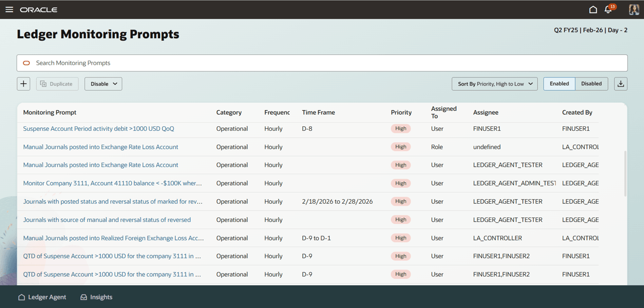The image size is (644, 308).
Task: Click the High priority badge on the D-8 row
Action: [x=400, y=128]
